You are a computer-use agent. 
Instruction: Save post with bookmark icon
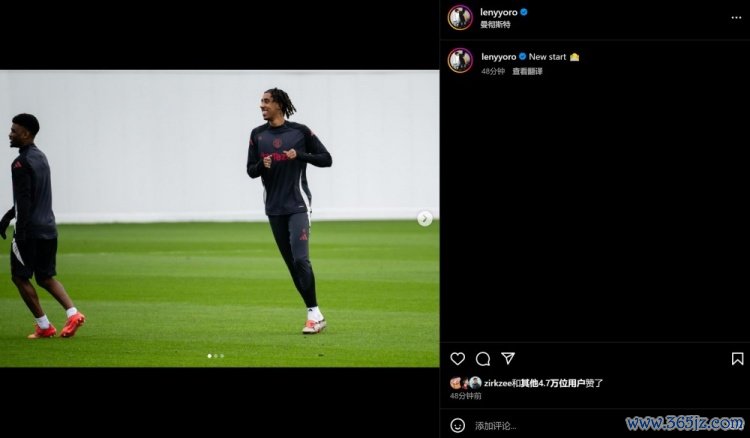[x=737, y=359]
